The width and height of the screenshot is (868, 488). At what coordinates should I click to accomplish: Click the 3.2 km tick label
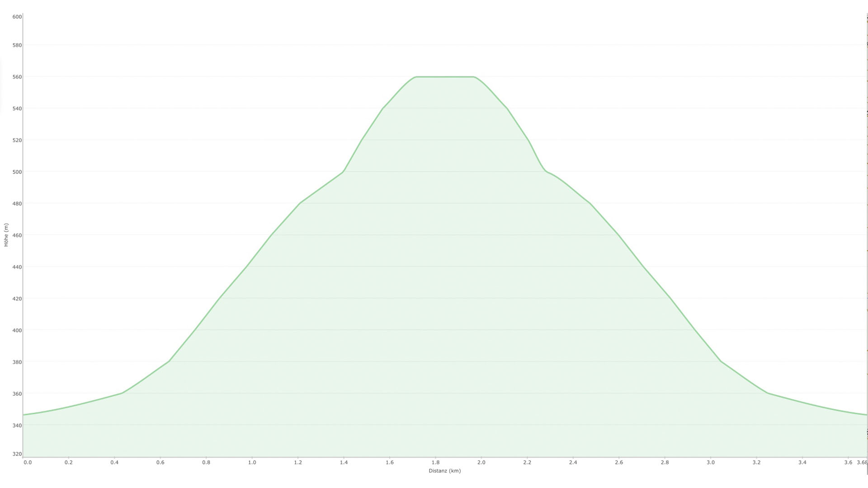756,462
